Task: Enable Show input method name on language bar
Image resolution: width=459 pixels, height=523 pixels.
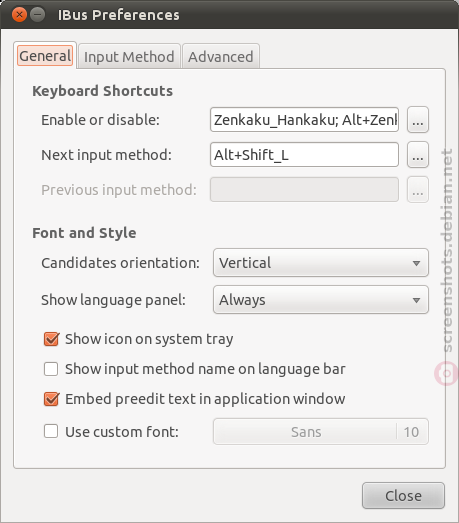Action: [51, 369]
